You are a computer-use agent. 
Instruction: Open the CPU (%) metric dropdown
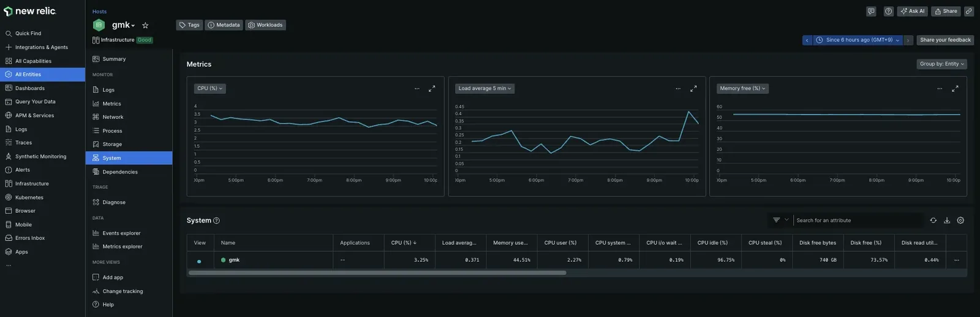(x=209, y=88)
